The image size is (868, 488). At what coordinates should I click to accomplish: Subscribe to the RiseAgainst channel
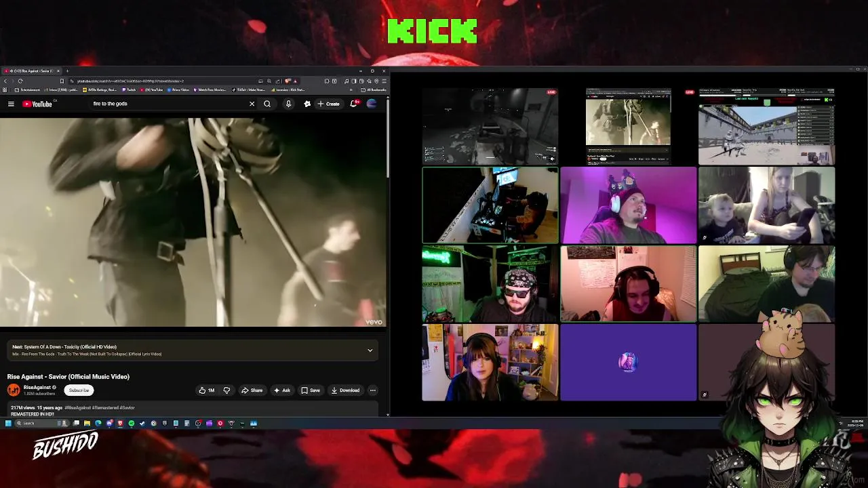(79, 390)
